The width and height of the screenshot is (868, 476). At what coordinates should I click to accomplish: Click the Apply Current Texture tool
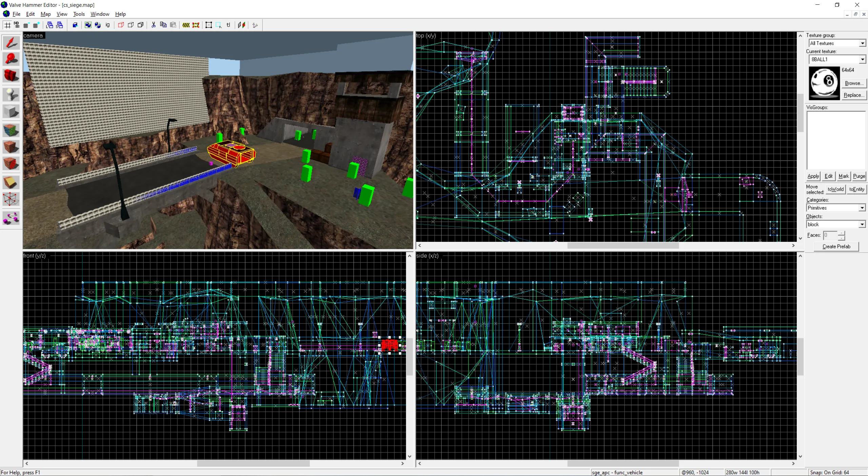pos(11,147)
